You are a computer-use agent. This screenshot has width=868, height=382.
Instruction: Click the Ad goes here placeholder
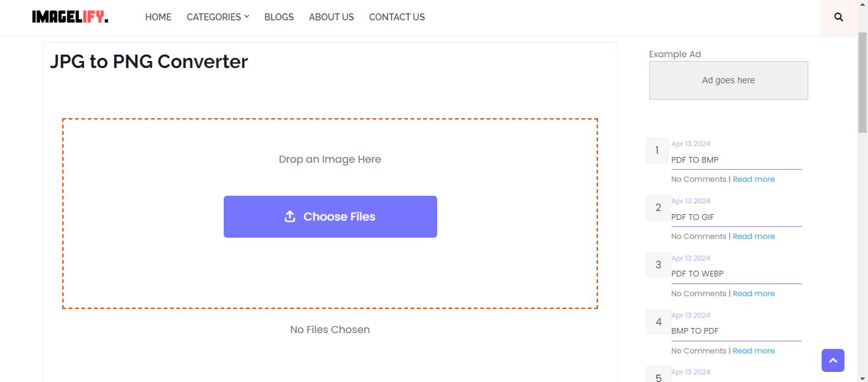pyautogui.click(x=728, y=80)
